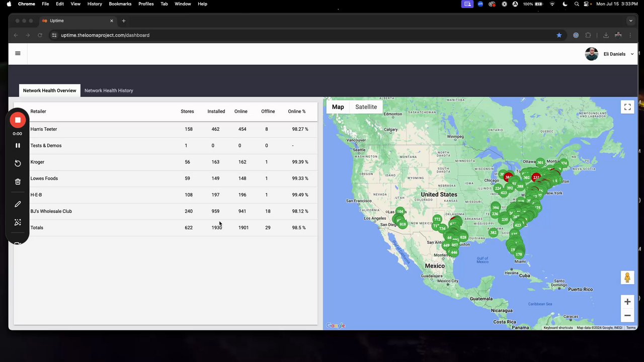Open the 1Password extension icon

[x=576, y=35]
